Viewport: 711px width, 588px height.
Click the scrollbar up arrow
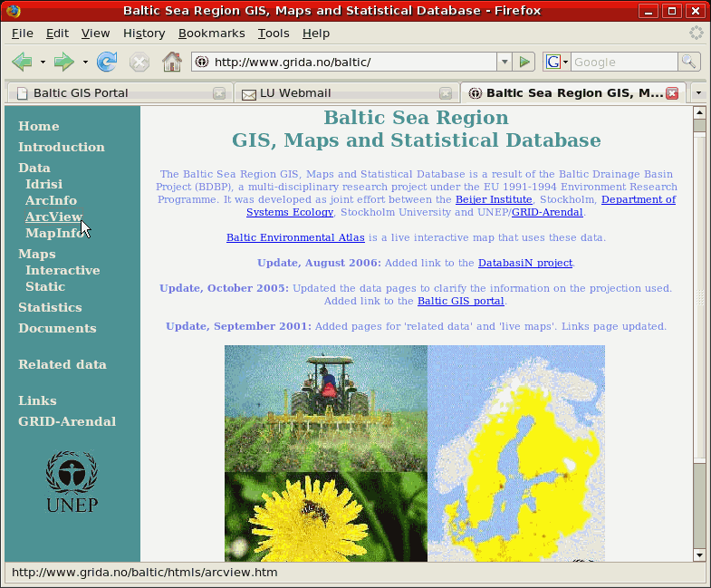(699, 112)
